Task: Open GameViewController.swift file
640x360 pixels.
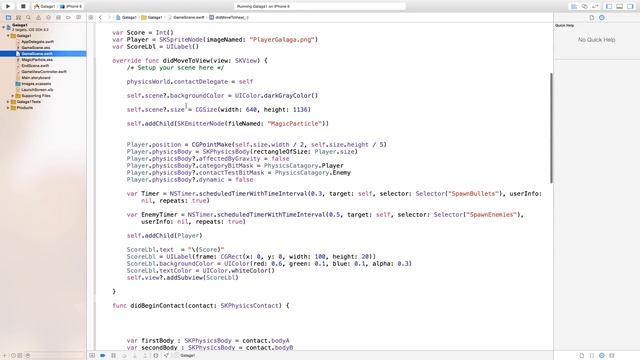Action: (44, 71)
